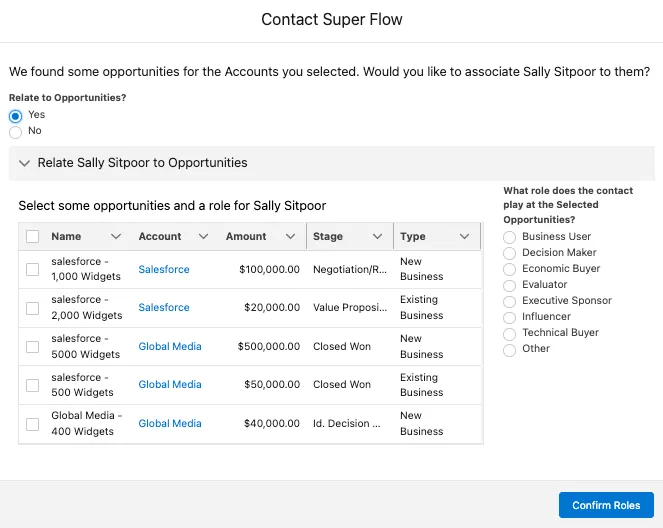Toggle the select-all checkbox in table header
663x528 pixels.
[33, 236]
